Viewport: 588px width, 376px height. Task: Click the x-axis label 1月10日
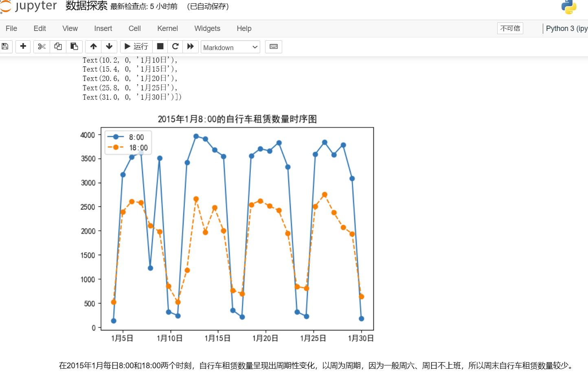point(170,339)
